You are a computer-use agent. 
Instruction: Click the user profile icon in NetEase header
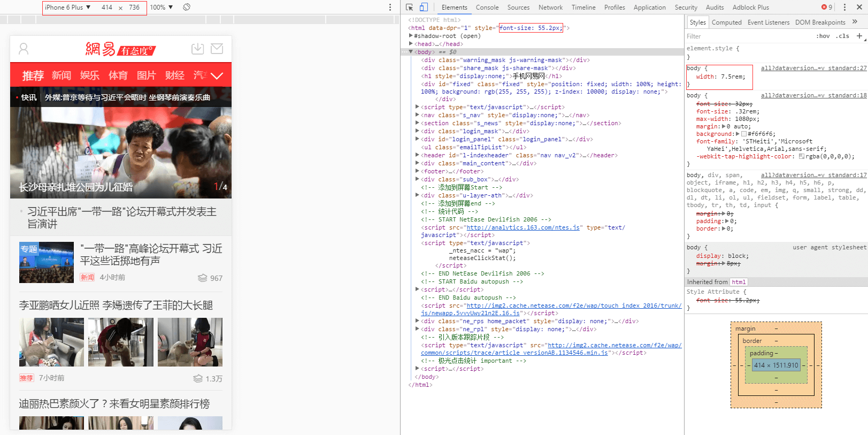[24, 49]
